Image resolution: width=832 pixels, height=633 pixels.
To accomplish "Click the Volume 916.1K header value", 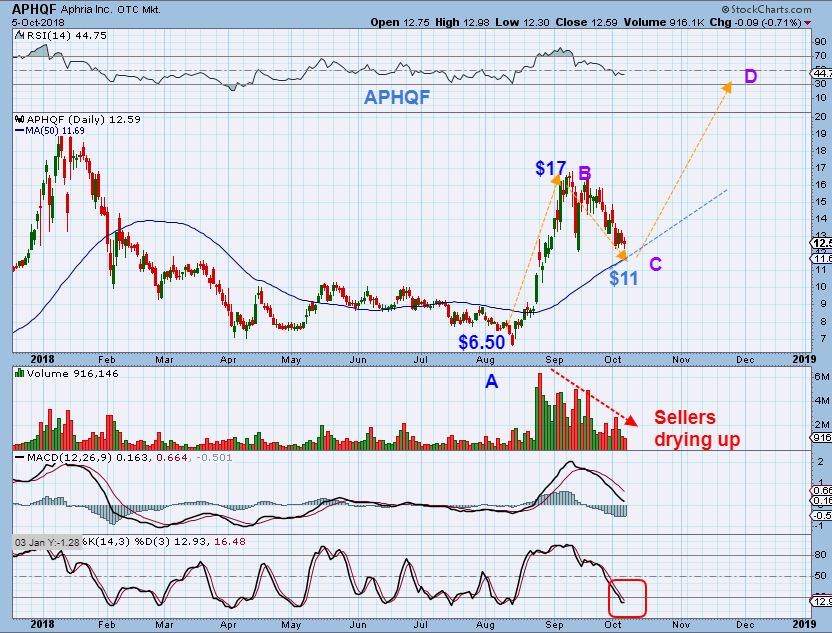I will point(665,22).
